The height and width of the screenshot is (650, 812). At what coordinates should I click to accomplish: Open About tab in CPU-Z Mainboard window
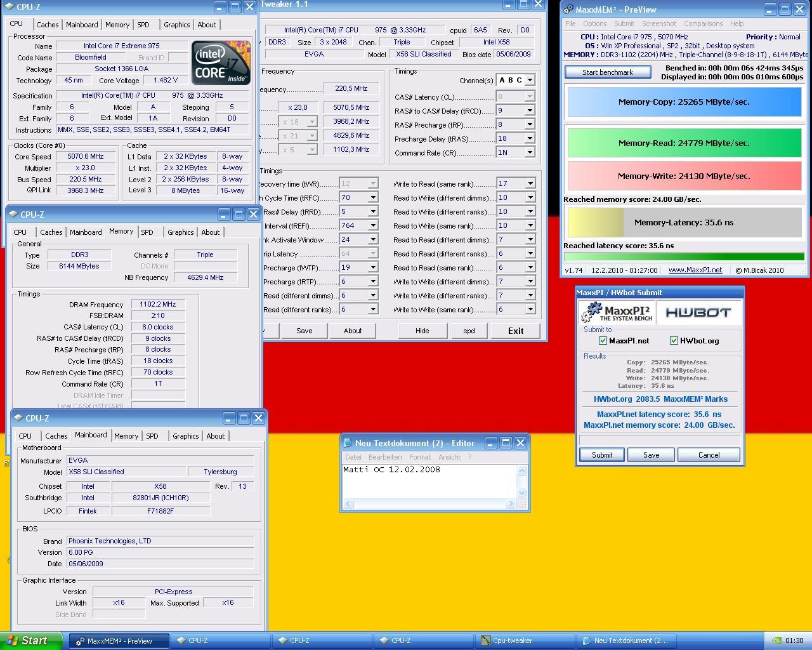[x=216, y=436]
